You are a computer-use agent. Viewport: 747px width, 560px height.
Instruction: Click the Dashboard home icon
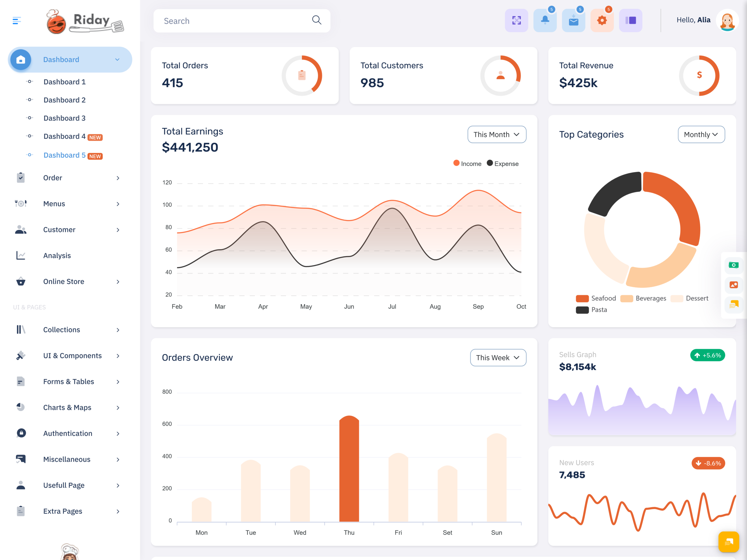click(x=21, y=60)
